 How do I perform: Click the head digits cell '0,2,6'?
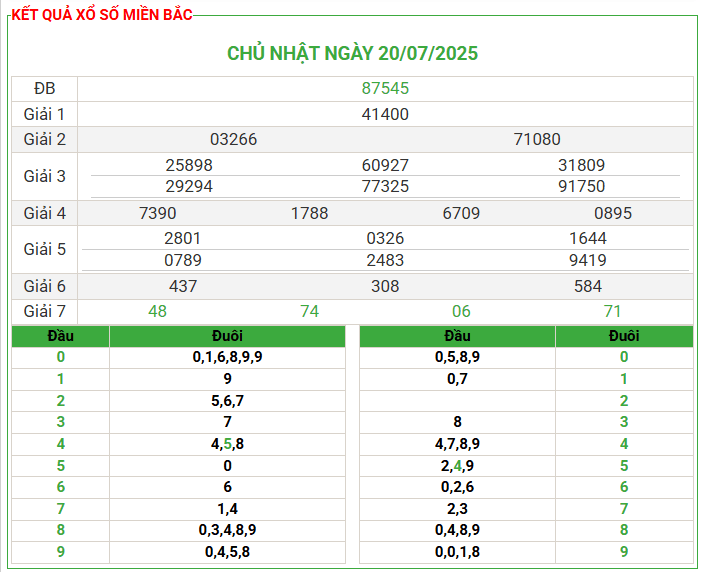tap(457, 487)
